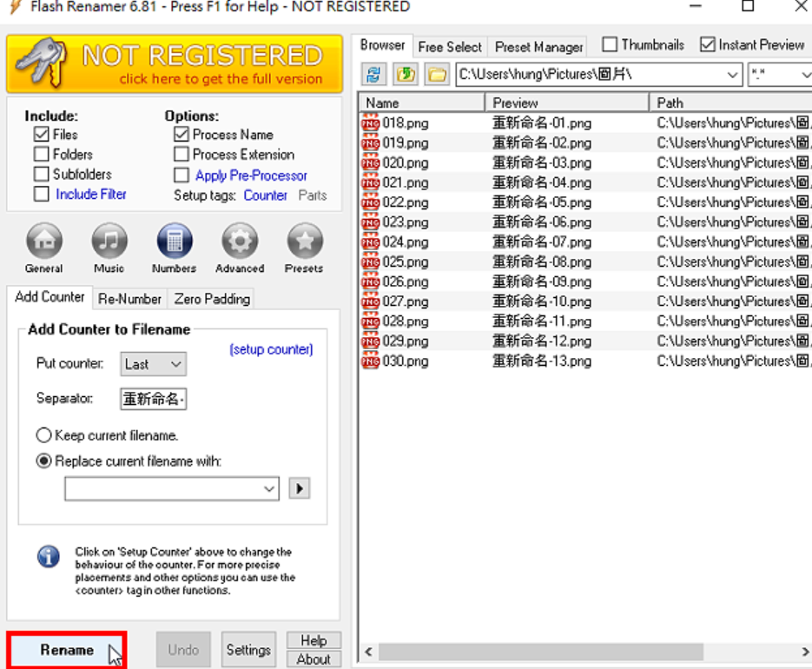812x669 pixels.
Task: Switch to the Zero Padding tab
Action: click(212, 299)
